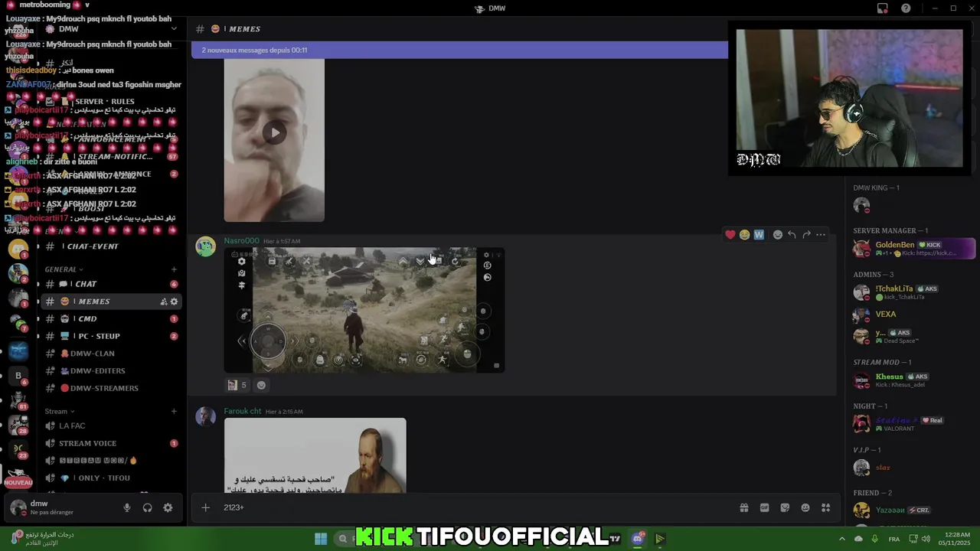The height and width of the screenshot is (551, 980).
Task: Open Discord from the Windows taskbar
Action: coord(638,539)
